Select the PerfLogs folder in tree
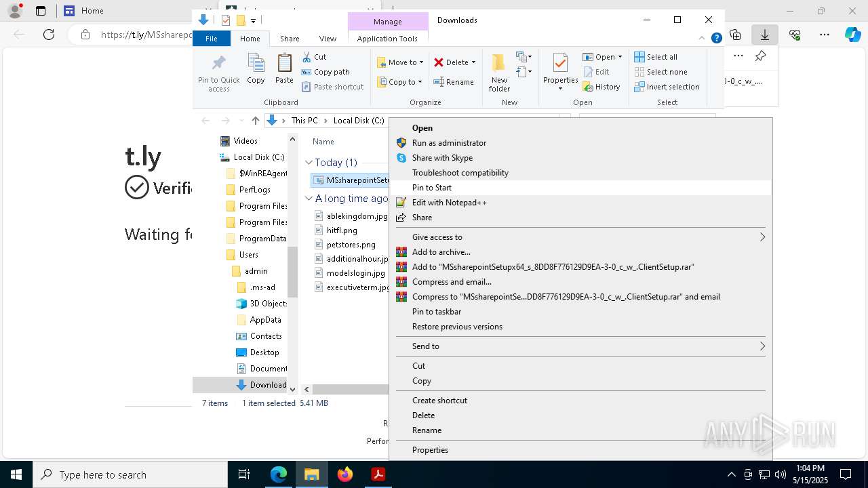This screenshot has height=488, width=868. 254,190
